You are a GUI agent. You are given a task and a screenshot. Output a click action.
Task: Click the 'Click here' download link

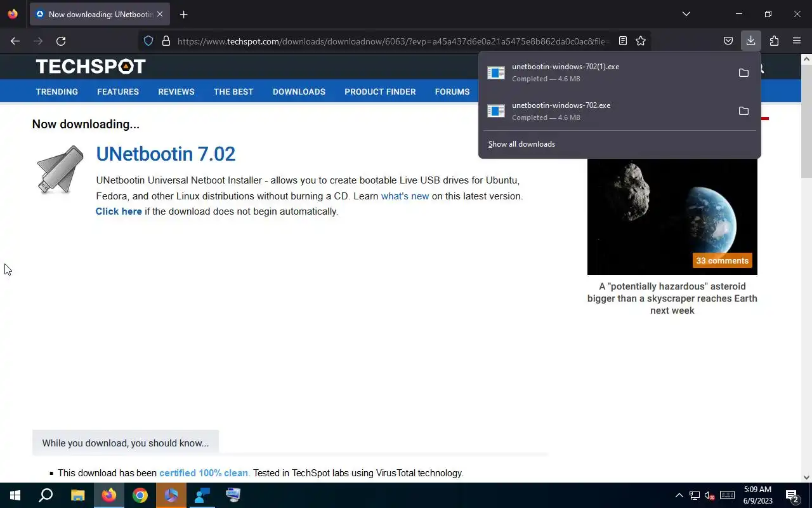tap(119, 211)
